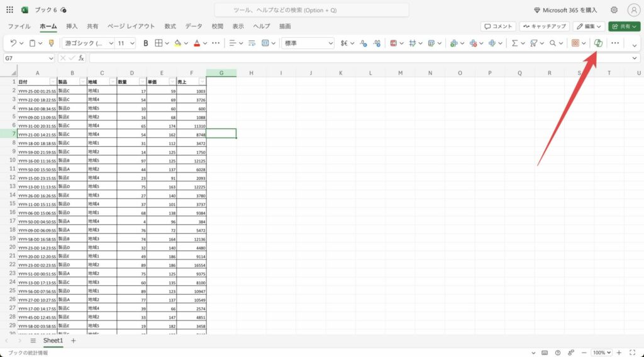The height and width of the screenshot is (357, 644).
Task: Switch to the 表示 tab
Action: (x=238, y=26)
